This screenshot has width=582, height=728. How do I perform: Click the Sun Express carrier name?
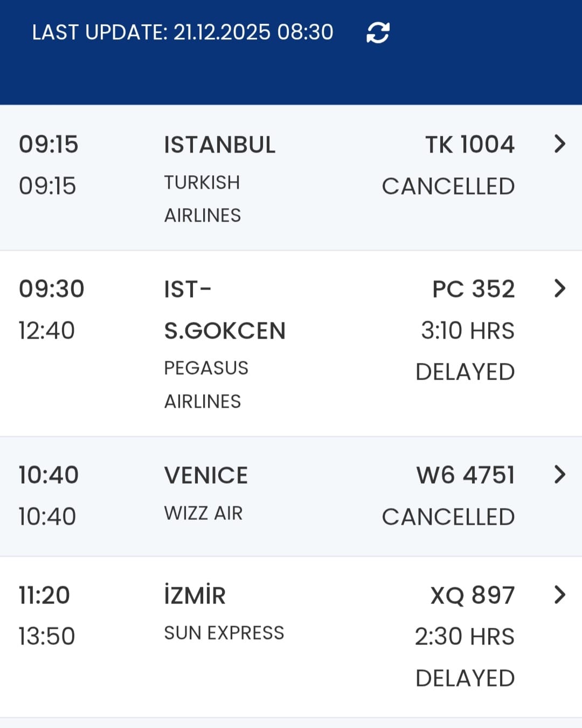pyautogui.click(x=224, y=633)
